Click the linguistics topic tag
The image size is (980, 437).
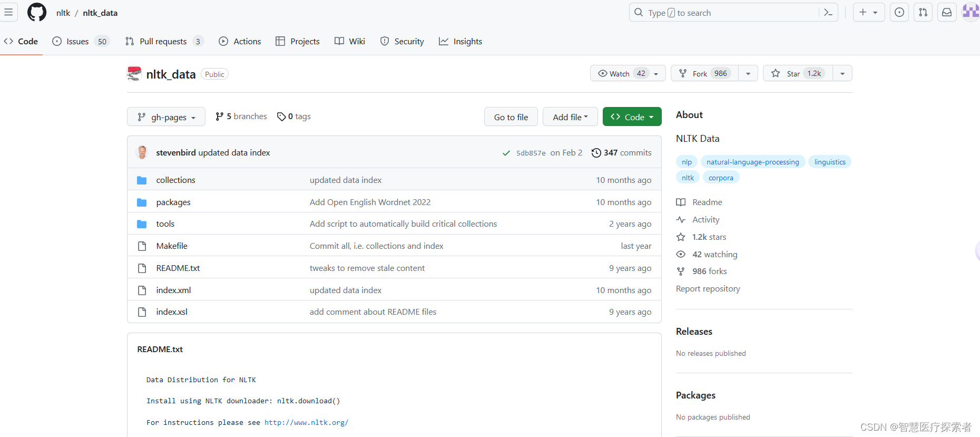click(830, 162)
